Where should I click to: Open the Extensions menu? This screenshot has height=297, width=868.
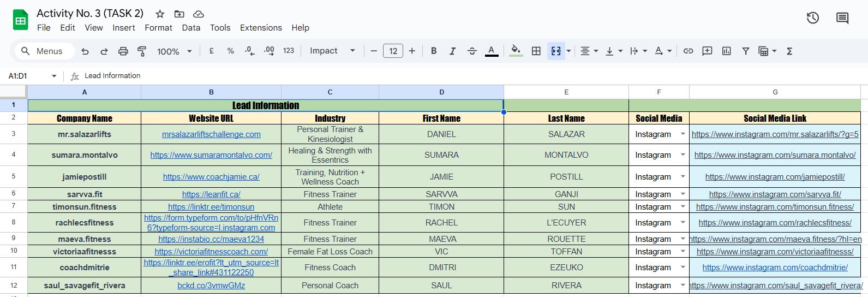click(x=261, y=28)
